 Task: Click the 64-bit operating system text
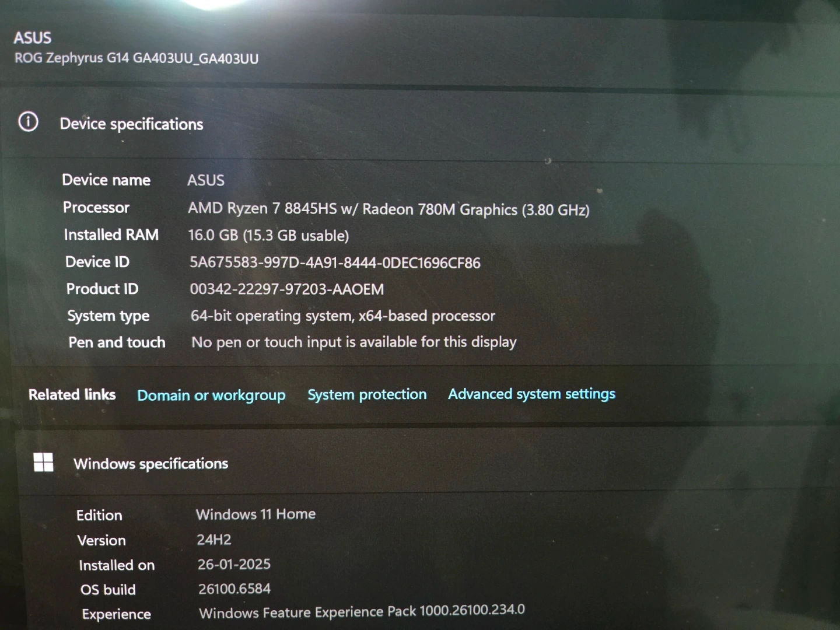(342, 316)
